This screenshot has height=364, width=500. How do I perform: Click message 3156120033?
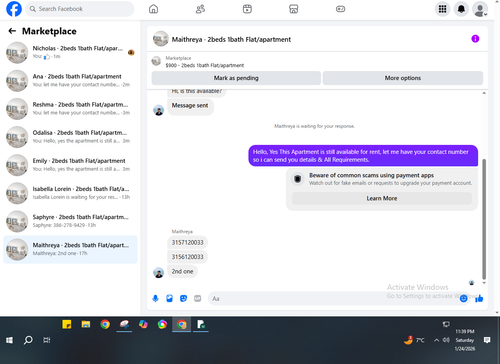click(x=187, y=257)
